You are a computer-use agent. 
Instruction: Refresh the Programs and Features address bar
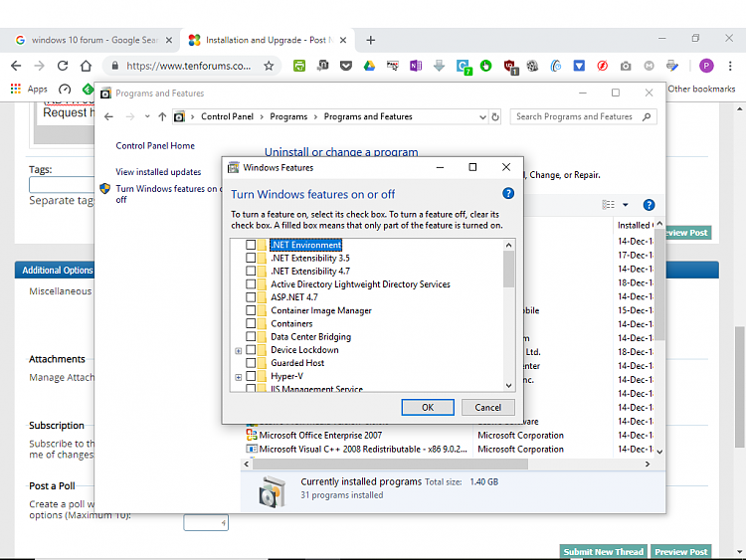(495, 116)
